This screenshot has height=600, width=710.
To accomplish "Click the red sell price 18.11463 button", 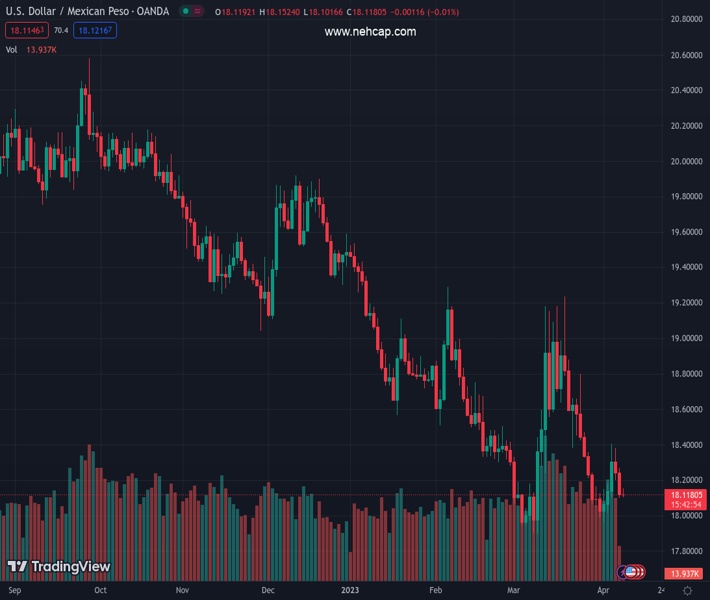I will click(27, 30).
